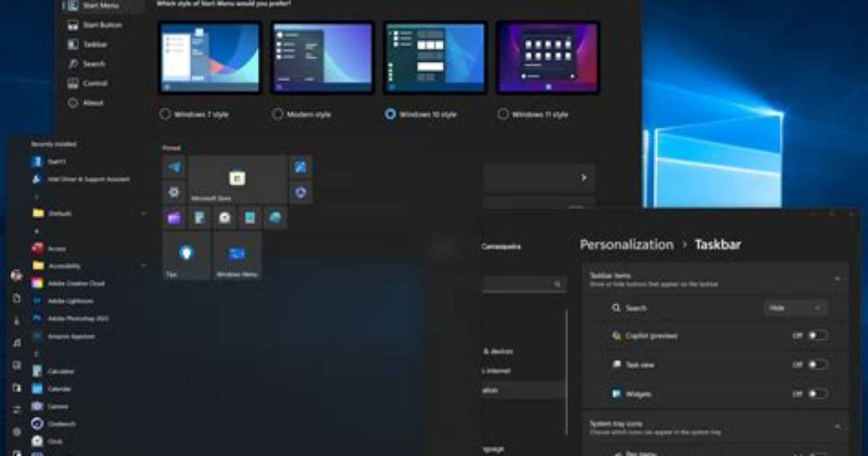The height and width of the screenshot is (456, 868).
Task: Toggle the Task view switch
Action: tap(818, 365)
